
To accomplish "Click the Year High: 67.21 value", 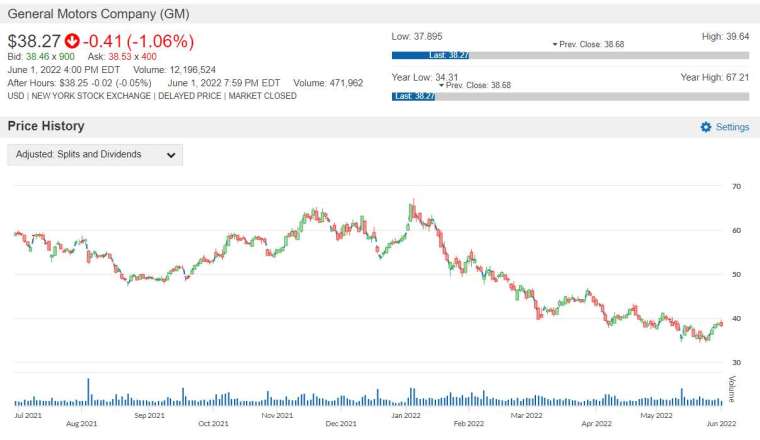I will tap(714, 77).
